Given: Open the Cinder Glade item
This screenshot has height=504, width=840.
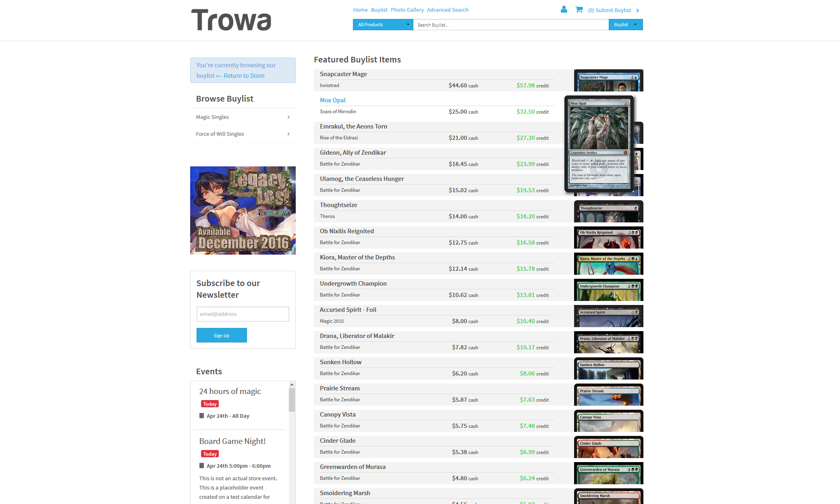Looking at the screenshot, I should pos(338,441).
